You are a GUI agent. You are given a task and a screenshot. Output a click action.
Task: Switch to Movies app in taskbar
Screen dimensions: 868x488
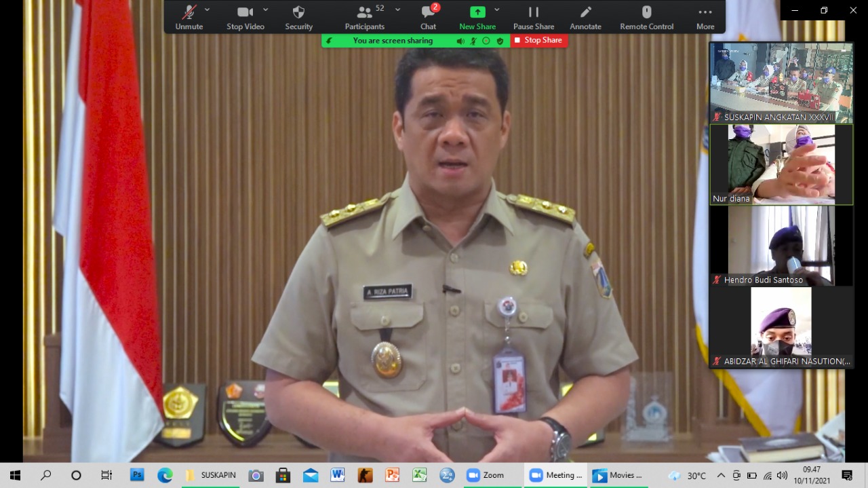[618, 475]
